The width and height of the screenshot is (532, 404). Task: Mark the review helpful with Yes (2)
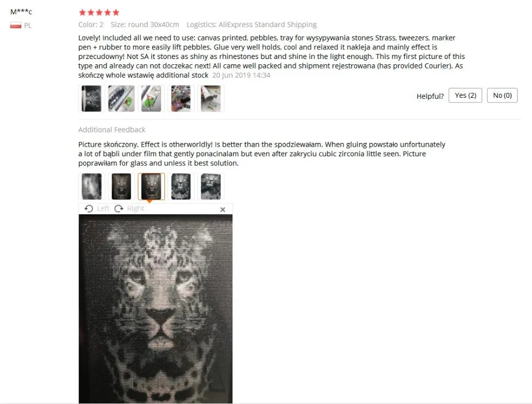click(x=465, y=95)
